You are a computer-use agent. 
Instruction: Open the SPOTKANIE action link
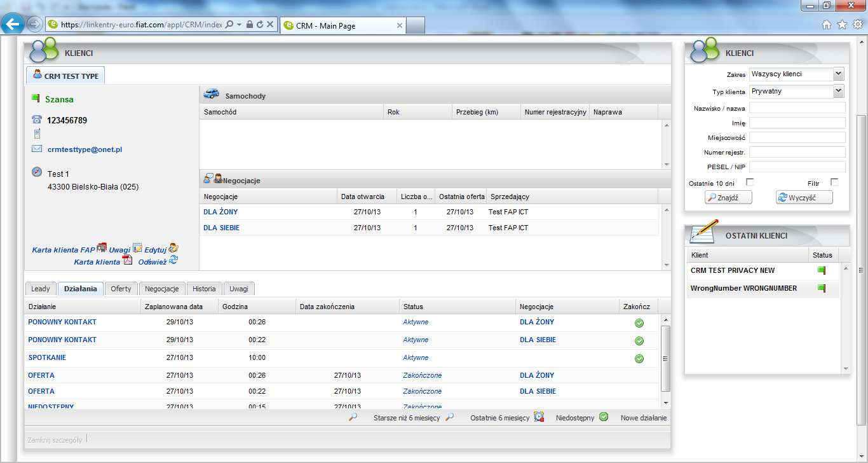point(47,357)
